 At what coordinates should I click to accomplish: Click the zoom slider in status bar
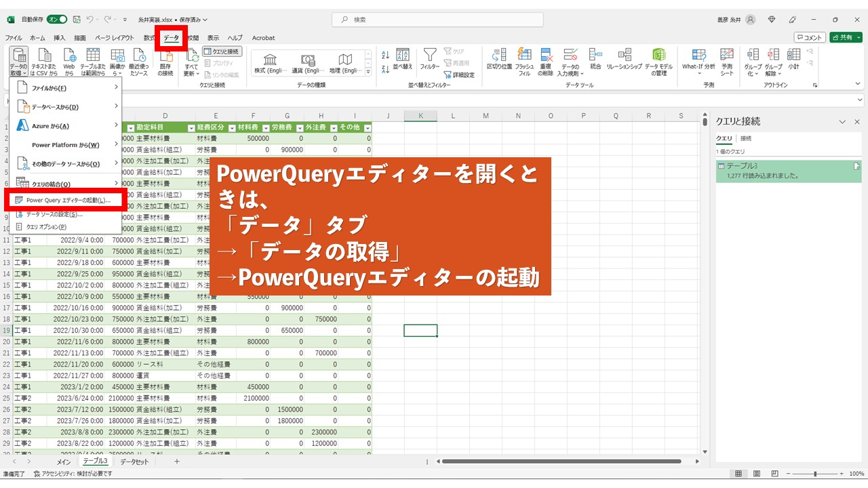point(814,473)
